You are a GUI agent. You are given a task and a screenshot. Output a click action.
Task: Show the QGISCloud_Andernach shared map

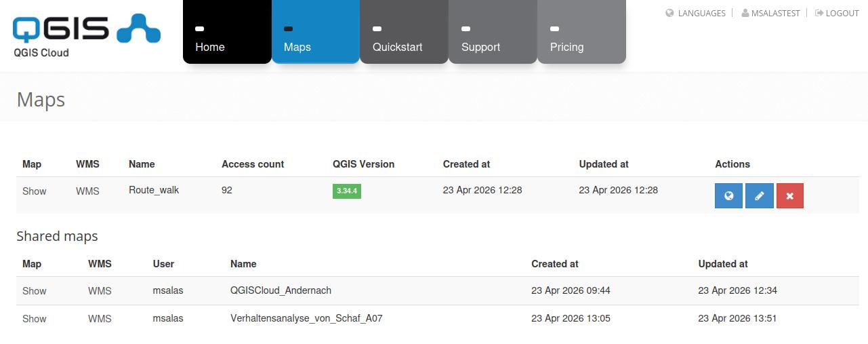click(x=35, y=291)
